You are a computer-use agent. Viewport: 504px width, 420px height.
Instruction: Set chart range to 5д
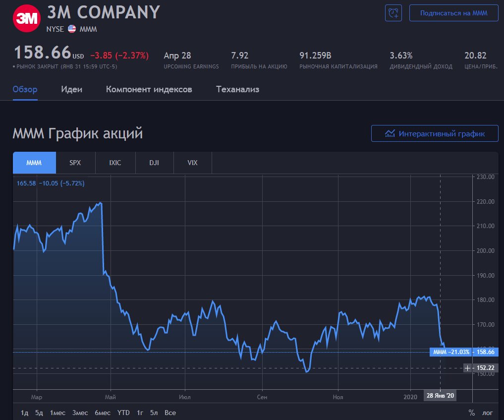pos(39,413)
